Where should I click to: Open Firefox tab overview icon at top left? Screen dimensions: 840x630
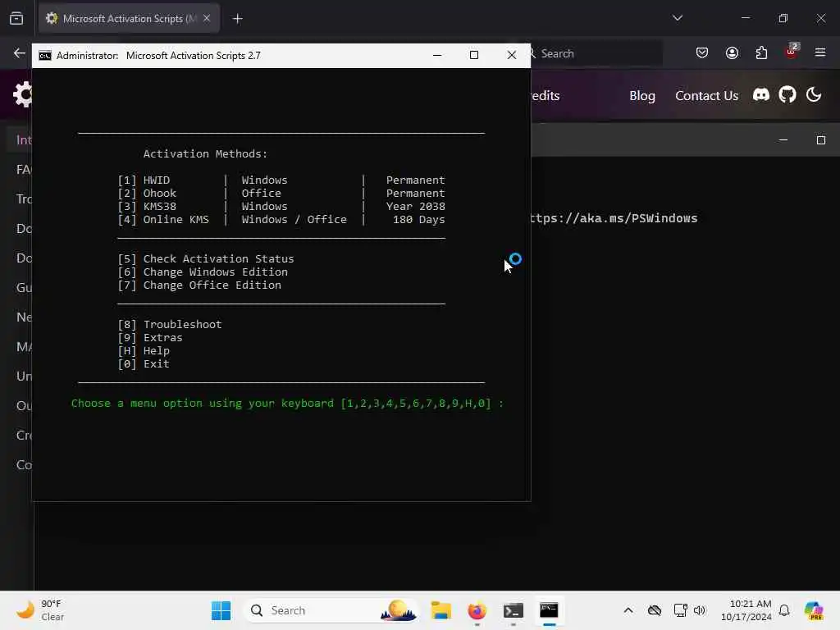click(16, 18)
